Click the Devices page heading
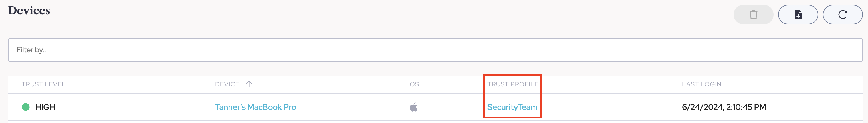This screenshot has width=868, height=123. pos(29,11)
